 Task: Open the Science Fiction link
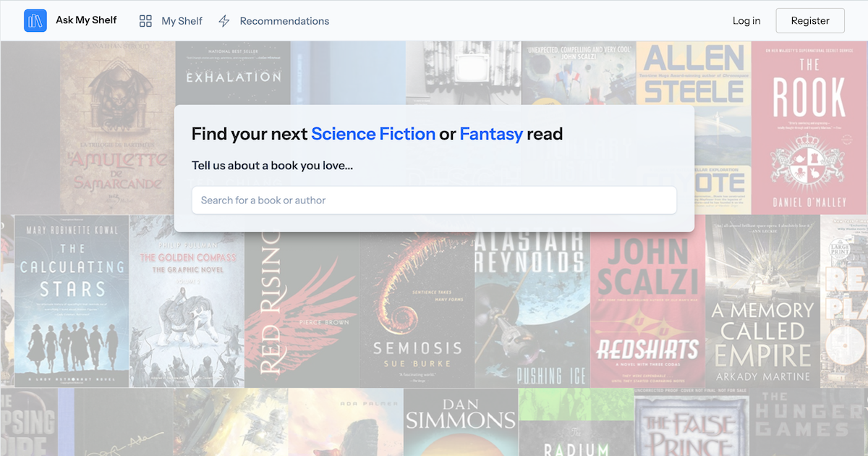click(x=373, y=134)
